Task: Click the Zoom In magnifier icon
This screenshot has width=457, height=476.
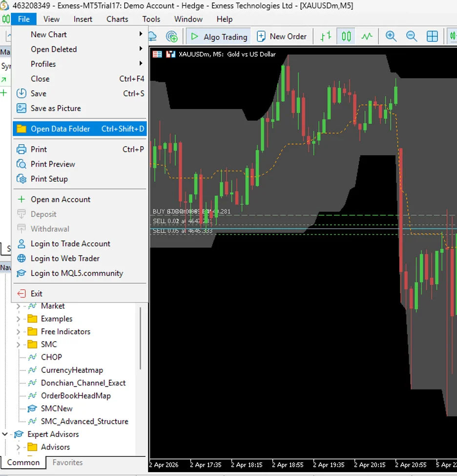Action: coord(391,36)
